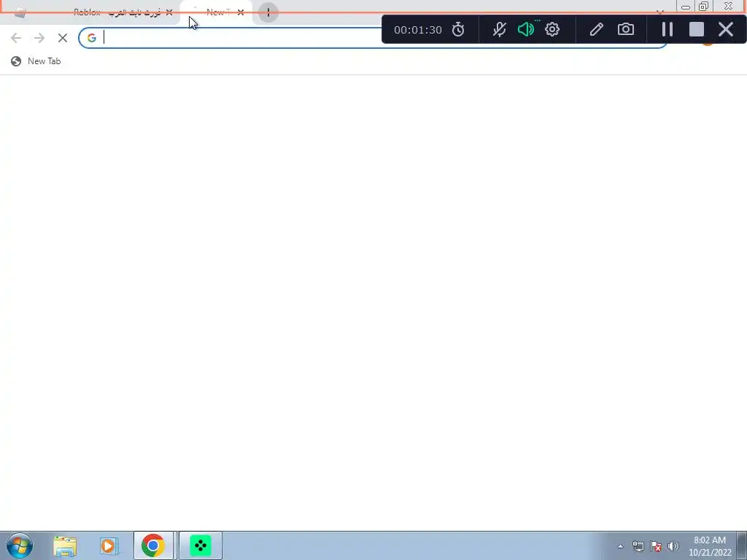Open the green recorder app in taskbar
Viewport: 747px width, 560px height.
pyautogui.click(x=201, y=545)
